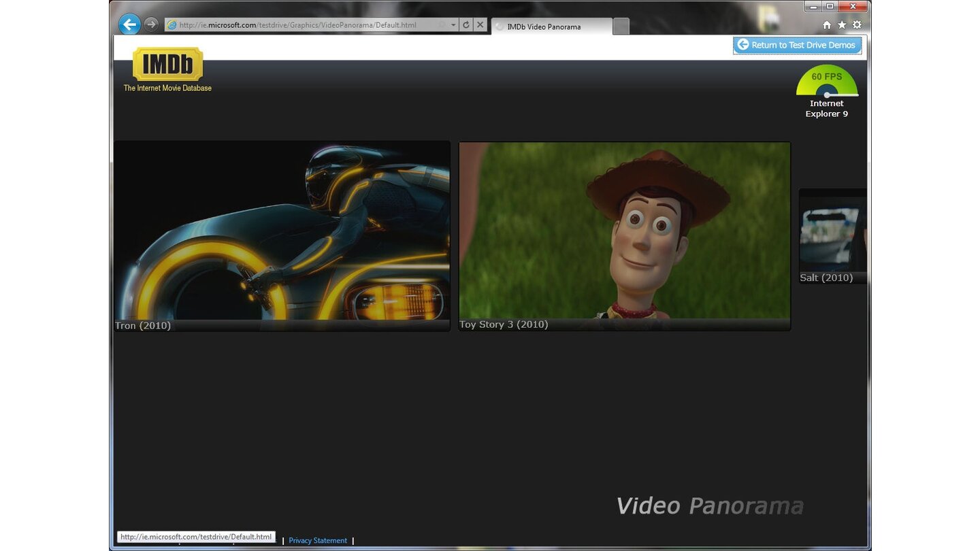The image size is (980, 551).
Task: Open the browser Home icon
Action: coord(827,25)
